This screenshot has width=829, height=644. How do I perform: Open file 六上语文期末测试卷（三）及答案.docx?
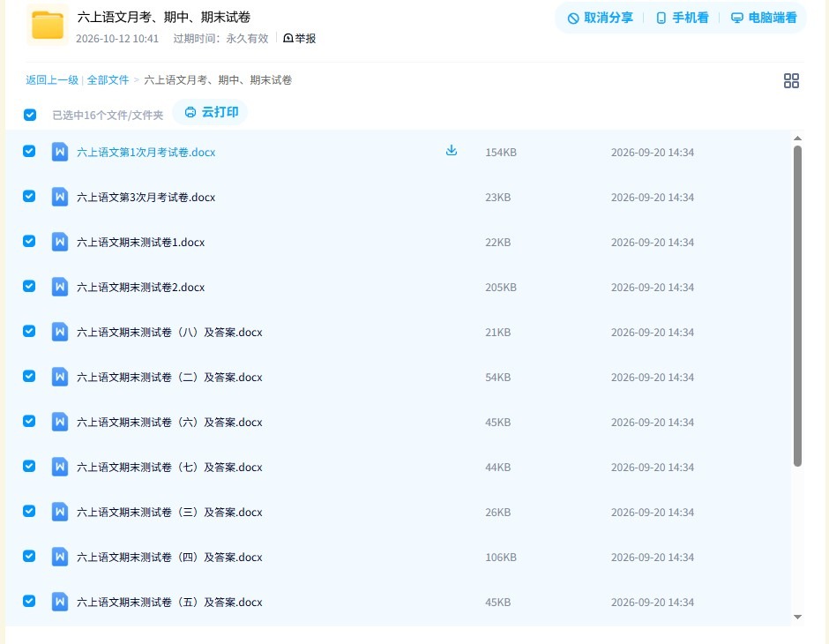169,512
